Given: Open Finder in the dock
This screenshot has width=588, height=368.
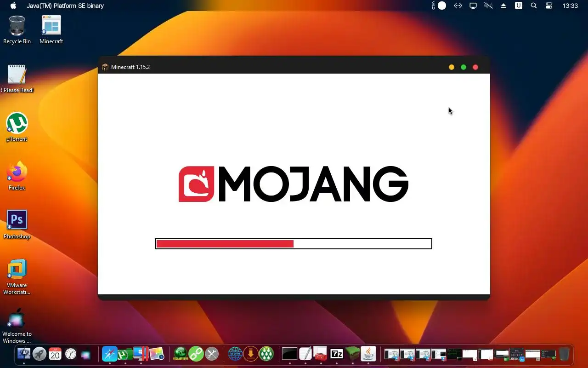Looking at the screenshot, I should pos(24,354).
